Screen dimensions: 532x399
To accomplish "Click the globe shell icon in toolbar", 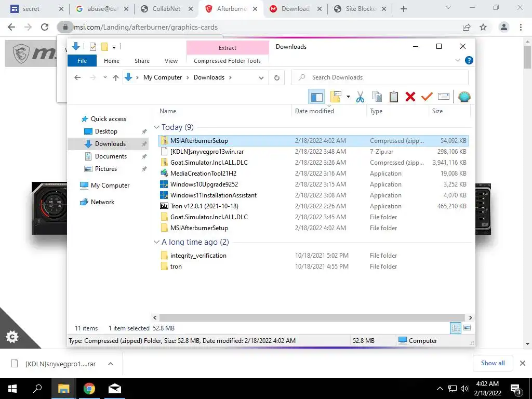I will pos(464,97).
